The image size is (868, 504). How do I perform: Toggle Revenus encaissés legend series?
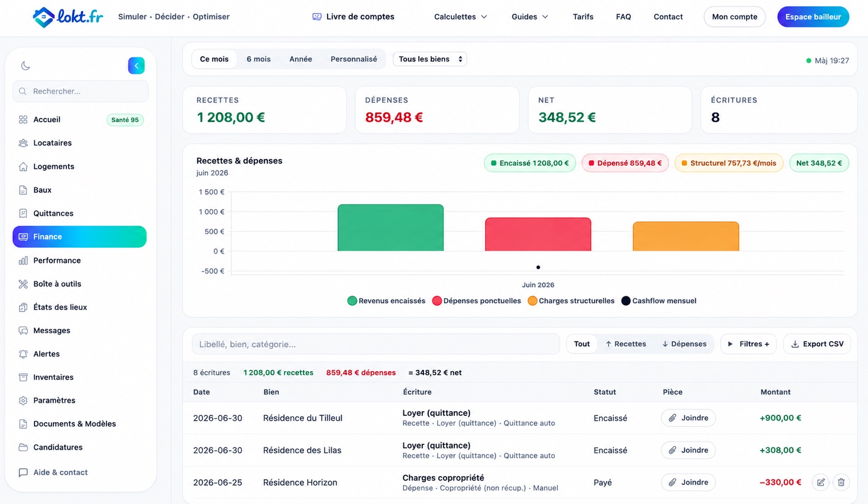click(386, 301)
